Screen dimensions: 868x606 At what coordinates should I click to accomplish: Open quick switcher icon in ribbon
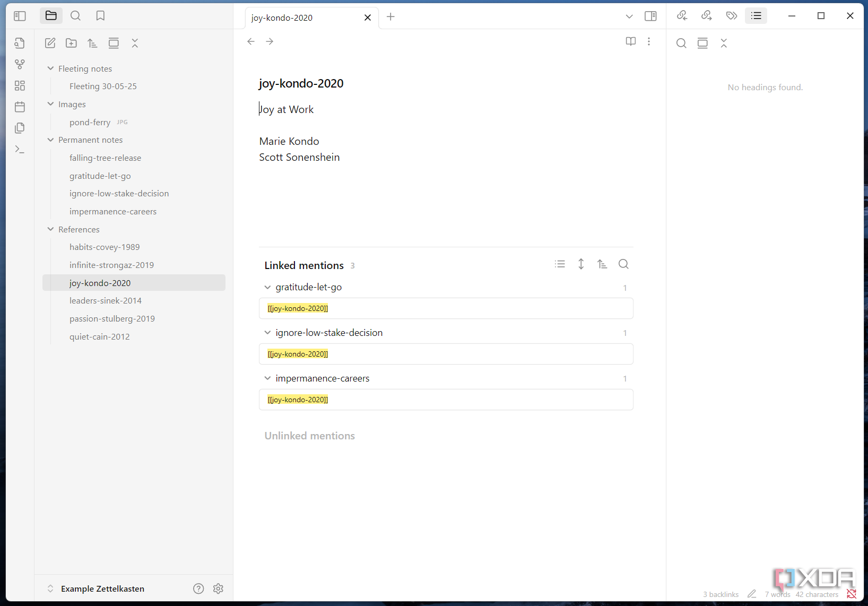click(20, 43)
